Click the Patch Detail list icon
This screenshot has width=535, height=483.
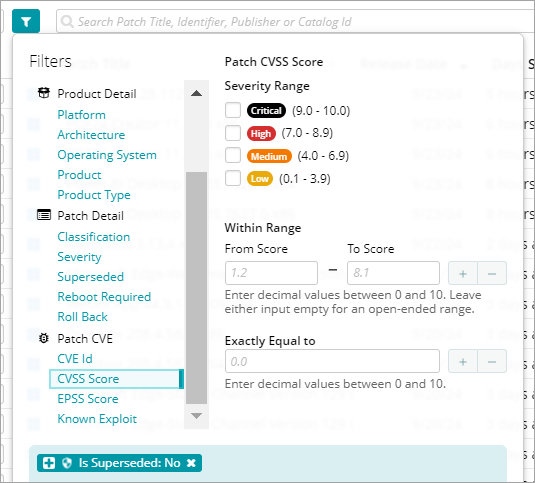coord(44,215)
